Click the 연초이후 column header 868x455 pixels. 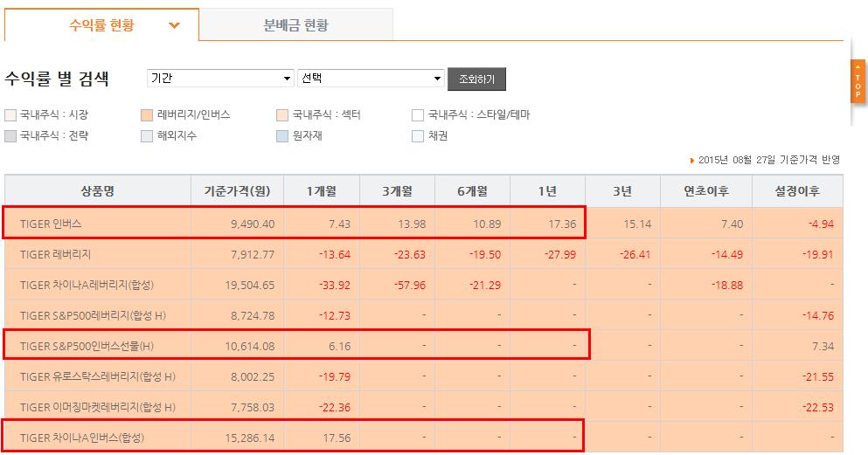(706, 191)
